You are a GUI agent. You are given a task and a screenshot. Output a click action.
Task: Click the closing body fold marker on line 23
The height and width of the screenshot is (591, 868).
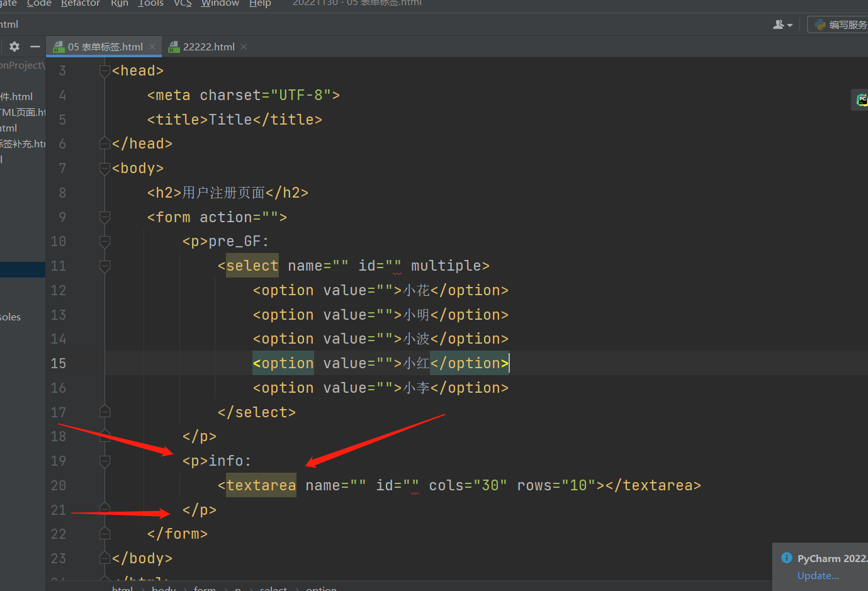point(105,558)
